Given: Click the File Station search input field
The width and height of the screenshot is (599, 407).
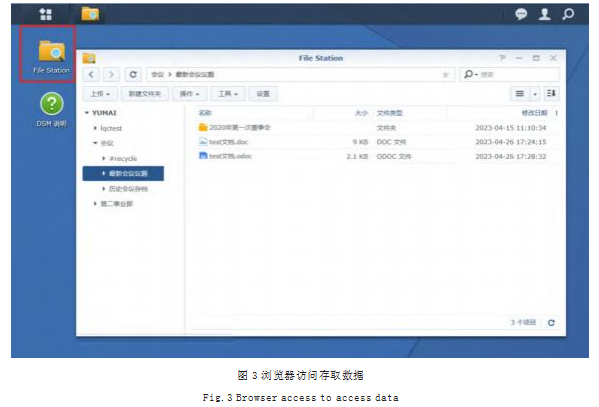Looking at the screenshot, I should click(510, 75).
